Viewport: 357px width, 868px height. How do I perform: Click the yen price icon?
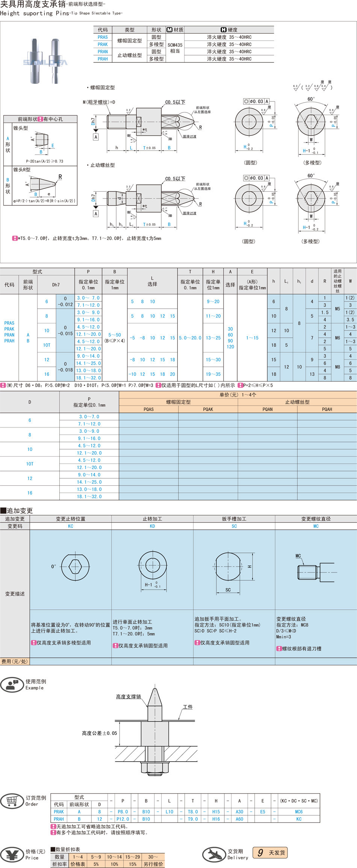12,854
